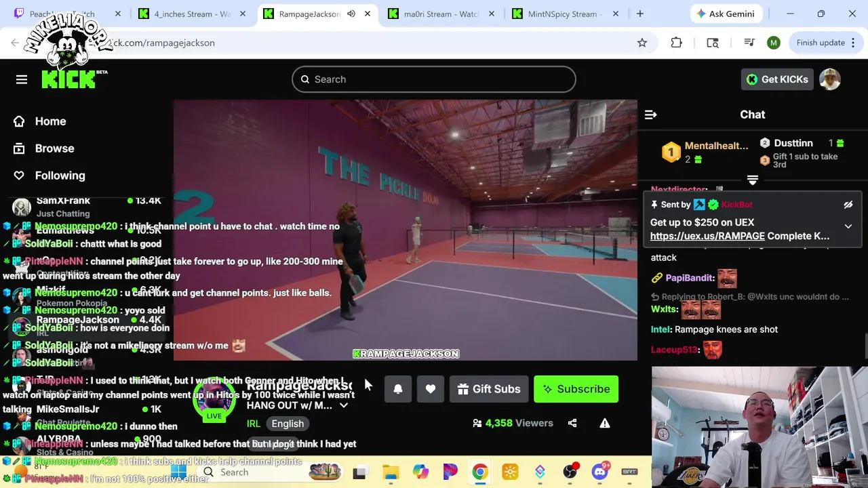Click the notification bell for RampageJackson

398,389
